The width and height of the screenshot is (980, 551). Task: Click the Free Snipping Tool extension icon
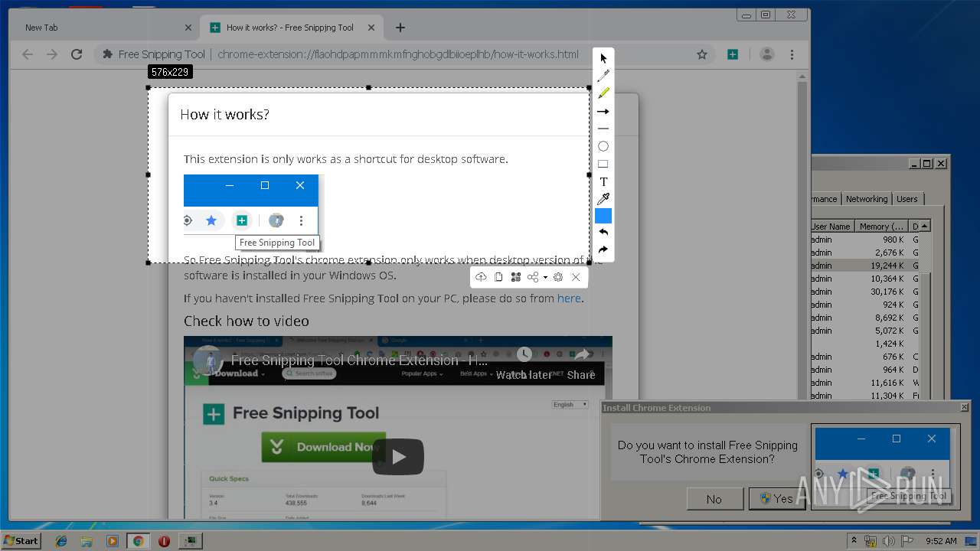tap(733, 54)
